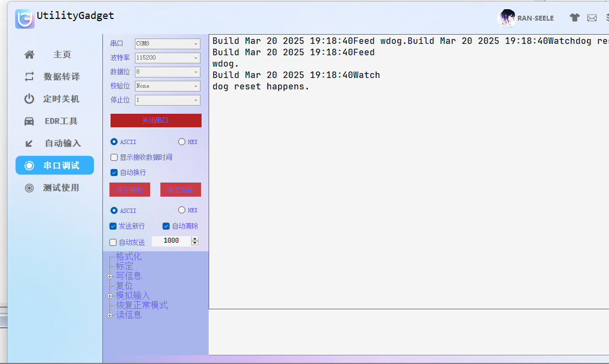
Task: Uncheck the 自动换行 checkbox
Action: click(114, 172)
